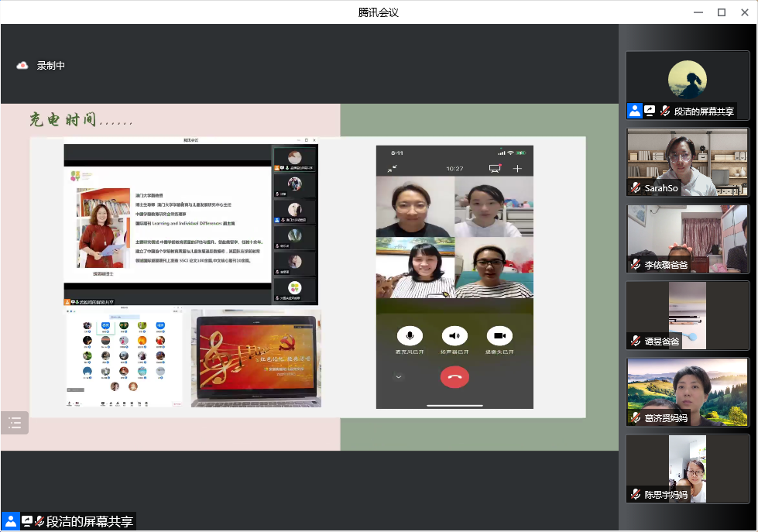This screenshot has width=758, height=532.
Task: Click the muted microphone icon in the bottom-left bar
Action: coord(39,521)
